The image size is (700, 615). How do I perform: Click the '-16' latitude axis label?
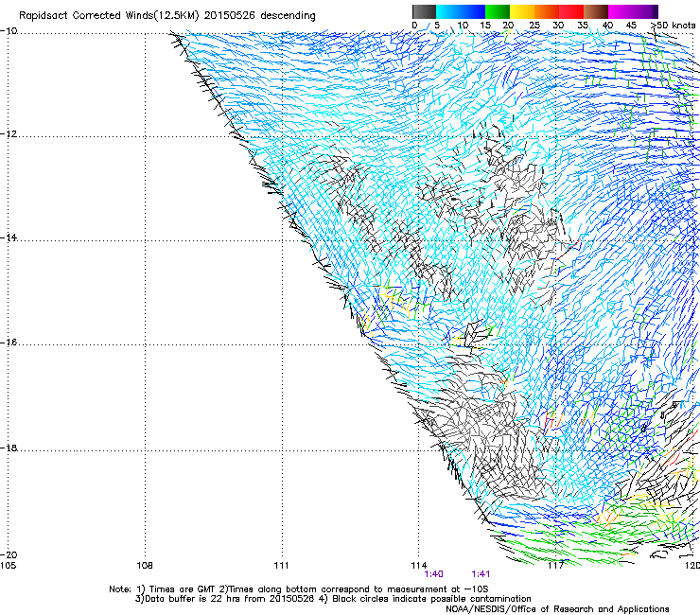click(9, 343)
